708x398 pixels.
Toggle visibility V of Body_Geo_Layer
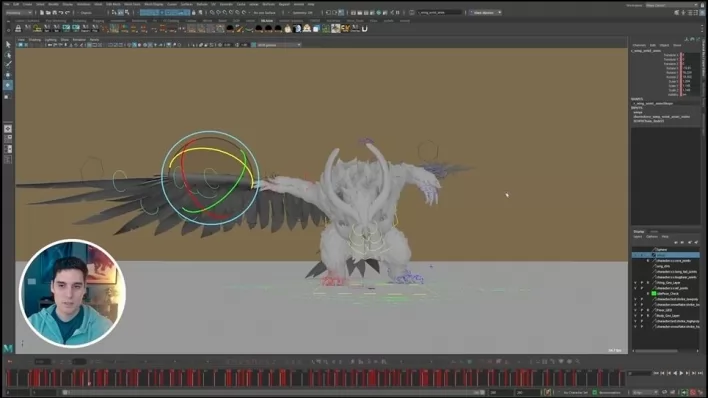(x=635, y=316)
